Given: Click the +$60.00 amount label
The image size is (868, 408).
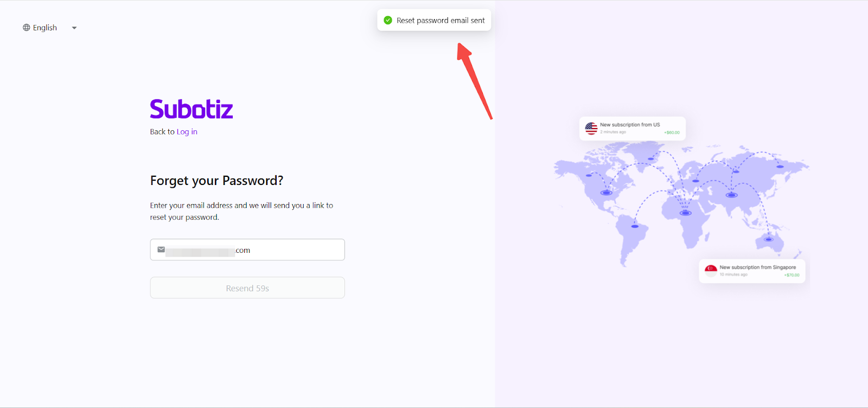Looking at the screenshot, I should point(672,133).
